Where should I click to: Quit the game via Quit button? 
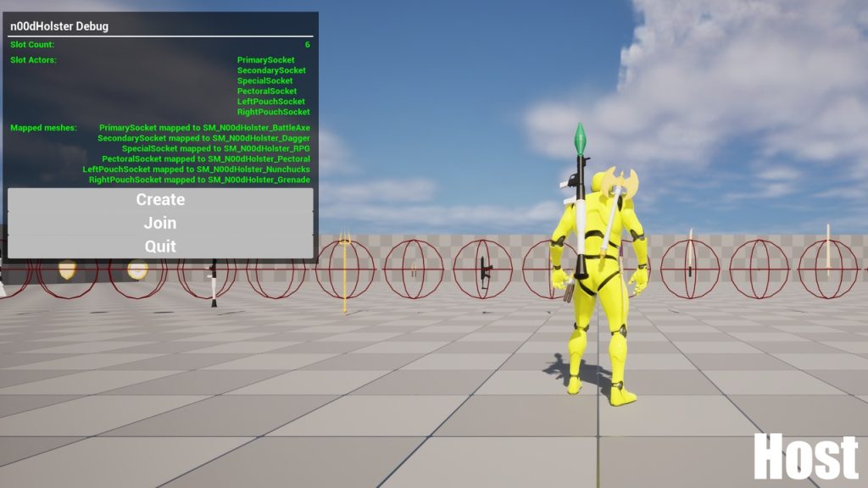160,246
